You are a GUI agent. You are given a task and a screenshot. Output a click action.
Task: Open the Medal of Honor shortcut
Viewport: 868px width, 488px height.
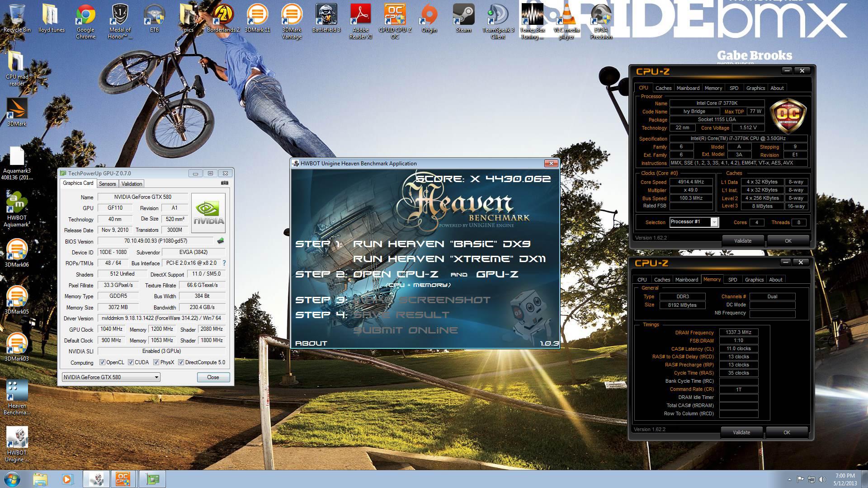click(120, 21)
